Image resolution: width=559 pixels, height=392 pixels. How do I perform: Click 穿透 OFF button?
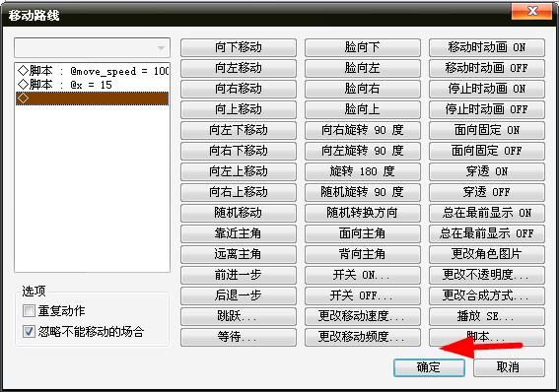pos(487,192)
